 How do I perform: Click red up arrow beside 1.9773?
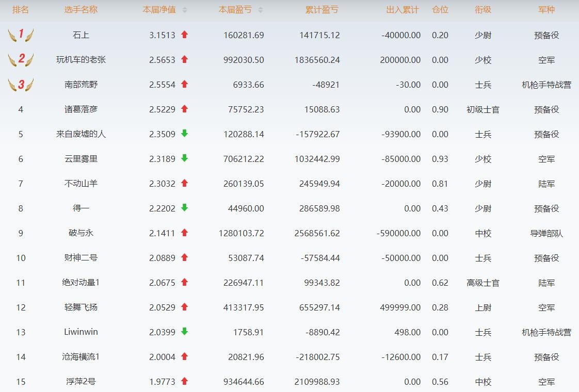pos(184,381)
